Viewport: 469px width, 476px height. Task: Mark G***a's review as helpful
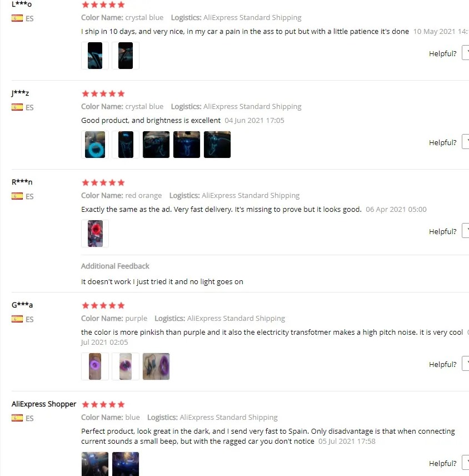[x=465, y=364]
